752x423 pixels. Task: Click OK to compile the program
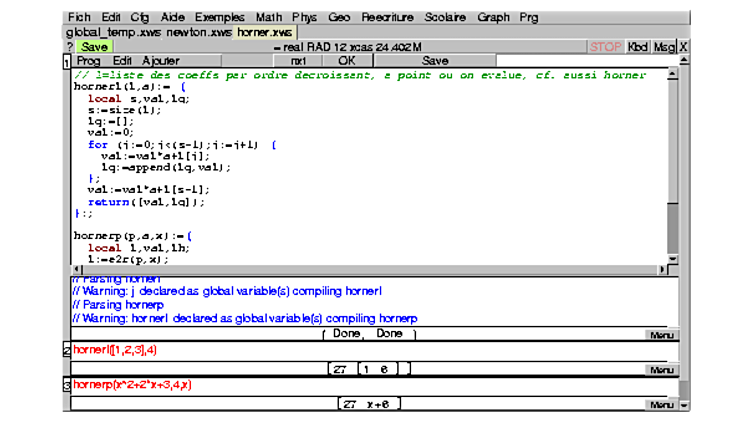click(347, 61)
